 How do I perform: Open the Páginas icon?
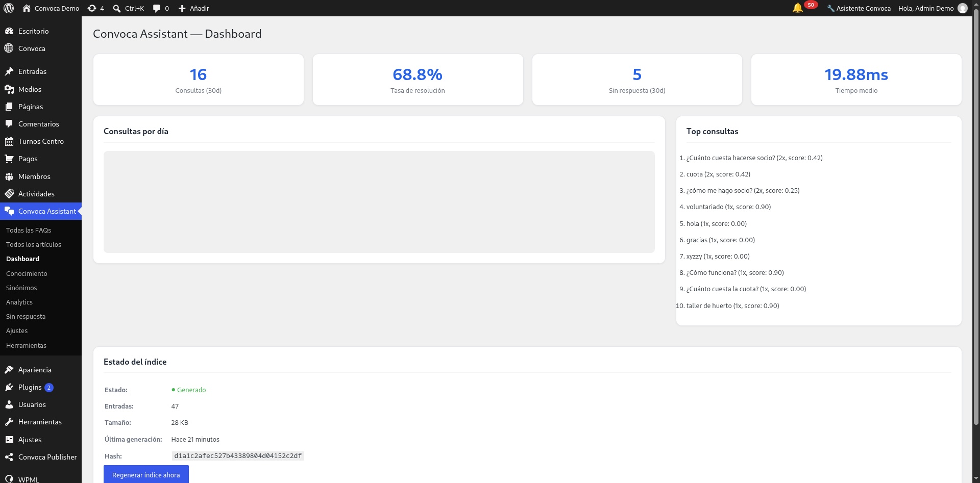[9, 107]
